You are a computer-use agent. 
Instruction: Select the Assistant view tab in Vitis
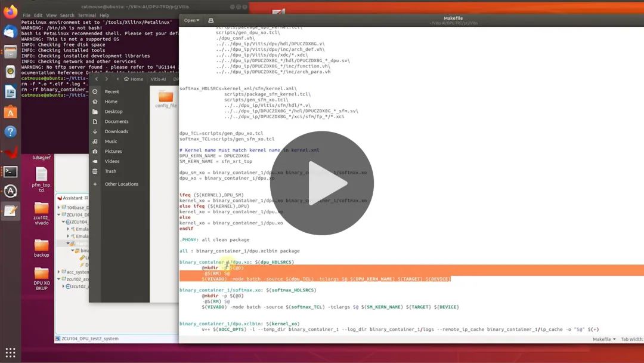[x=72, y=198]
